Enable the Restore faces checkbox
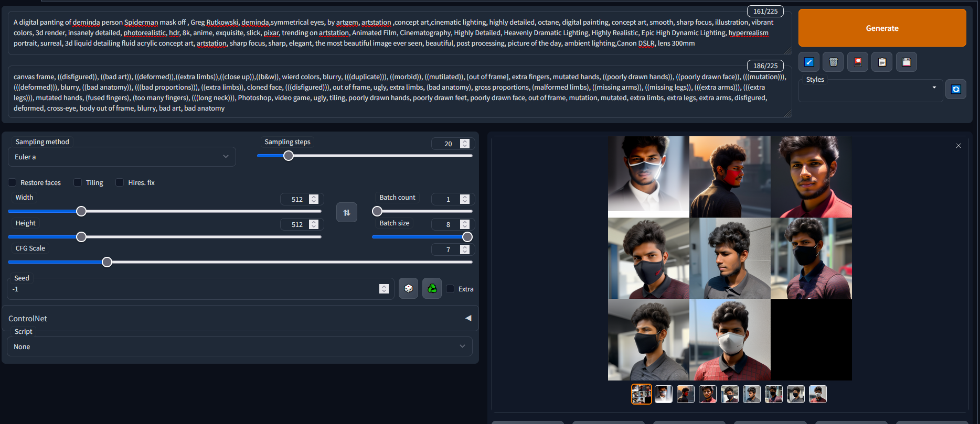This screenshot has width=980, height=424. click(13, 182)
